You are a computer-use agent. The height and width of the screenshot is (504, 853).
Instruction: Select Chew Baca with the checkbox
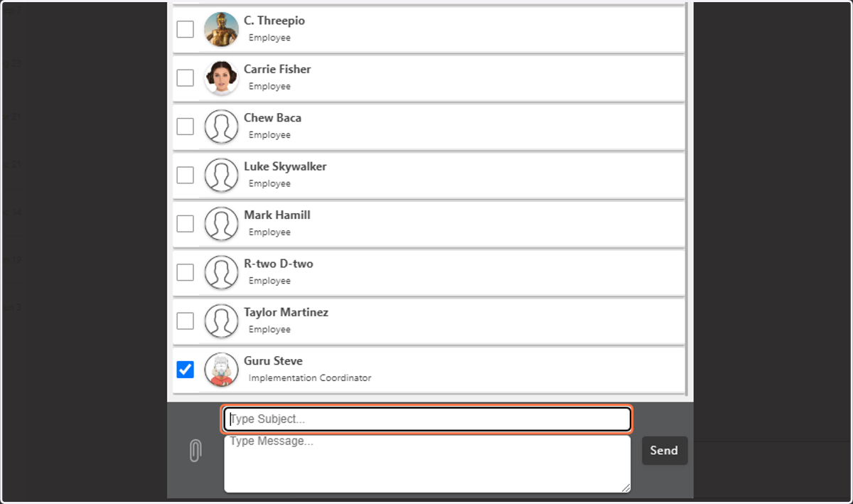click(x=185, y=127)
